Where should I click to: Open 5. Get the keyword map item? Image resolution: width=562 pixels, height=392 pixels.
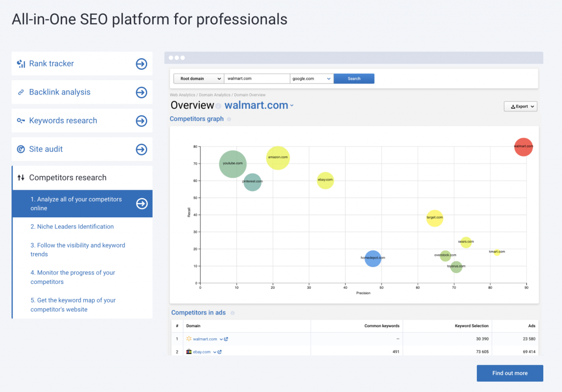[x=73, y=305]
